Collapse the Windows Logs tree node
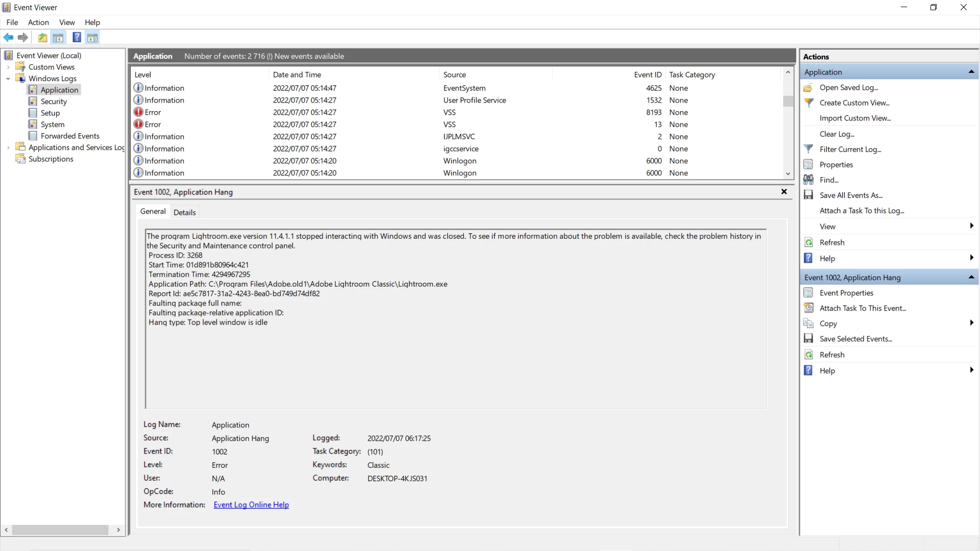980x551 pixels. (x=8, y=79)
